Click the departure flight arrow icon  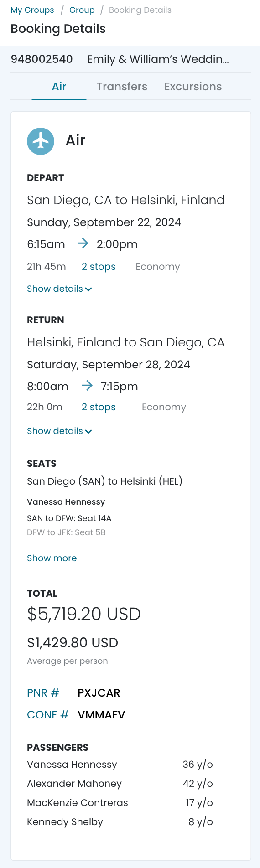coord(83,243)
